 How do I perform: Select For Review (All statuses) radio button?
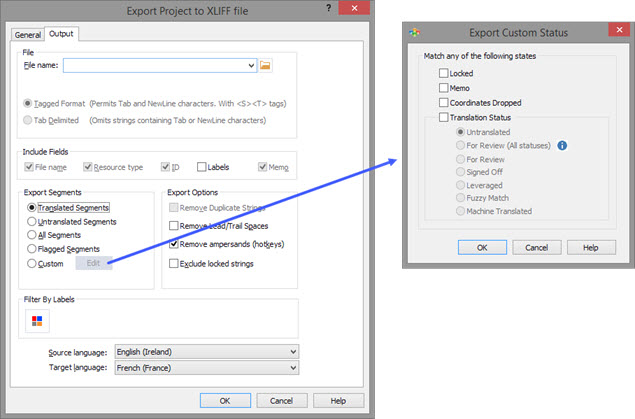pos(460,145)
